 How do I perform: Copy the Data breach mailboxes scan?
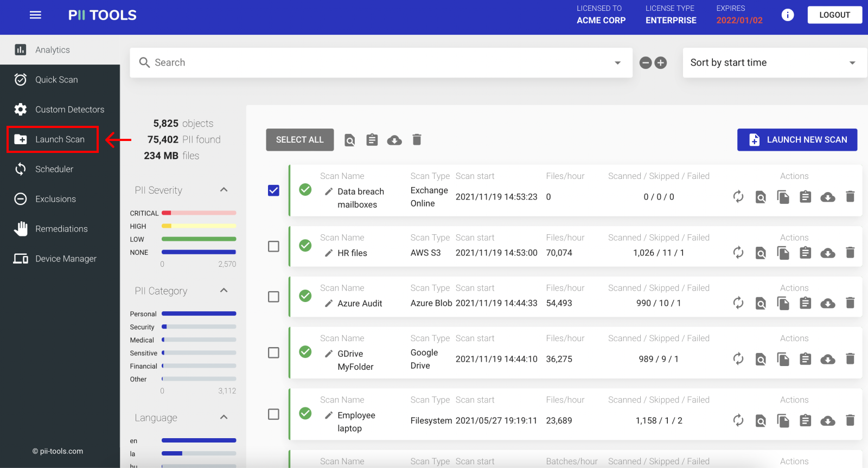783,197
